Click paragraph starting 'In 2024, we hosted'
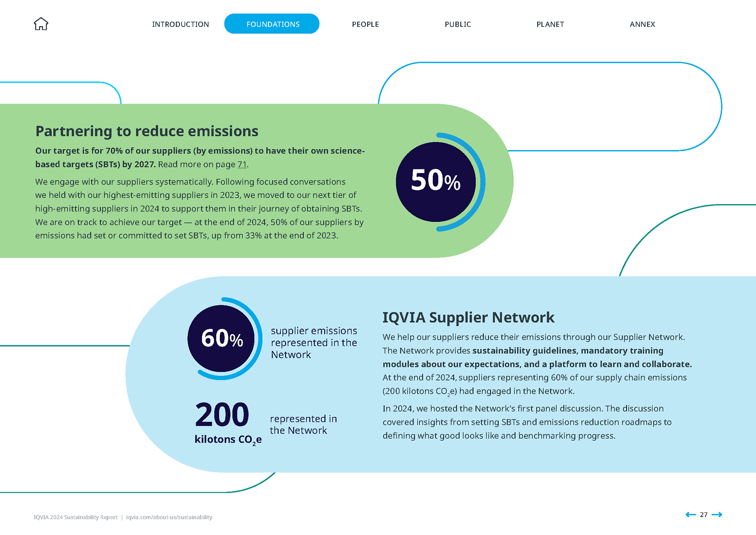 pos(527,422)
